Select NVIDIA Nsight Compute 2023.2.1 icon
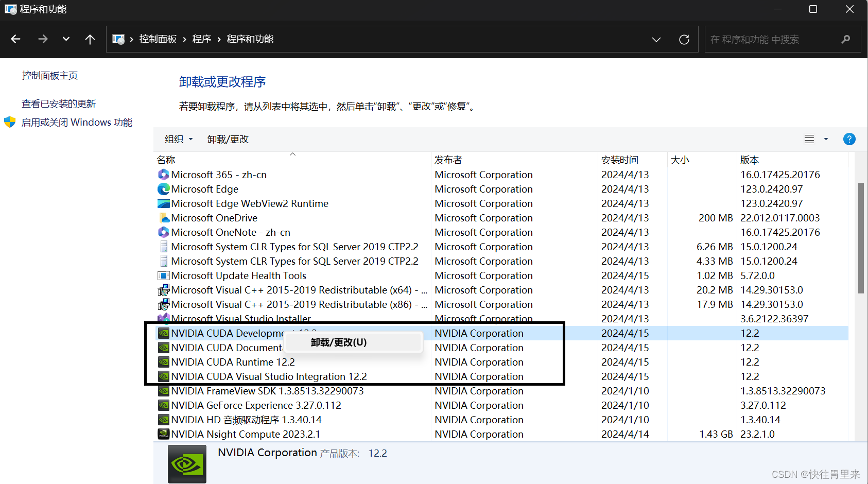 [x=164, y=434]
